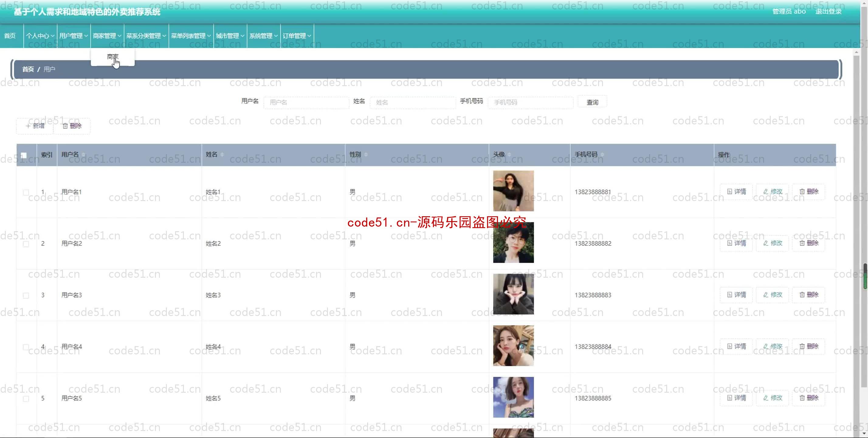Screen dimensions: 868x438
Task: Delete the 用户名2 row
Action: pos(809,243)
